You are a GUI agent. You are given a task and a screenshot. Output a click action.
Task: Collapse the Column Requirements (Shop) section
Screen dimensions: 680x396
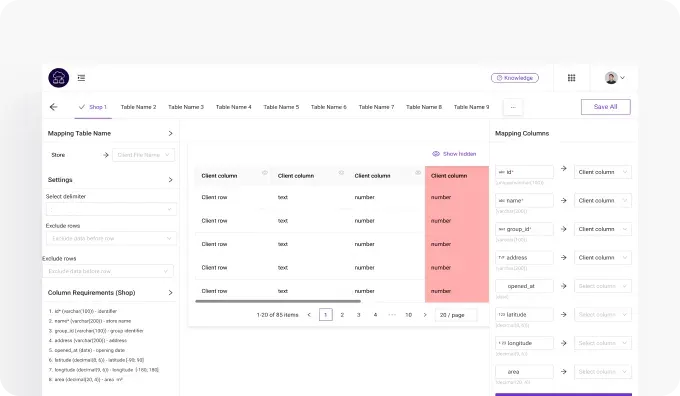click(170, 293)
